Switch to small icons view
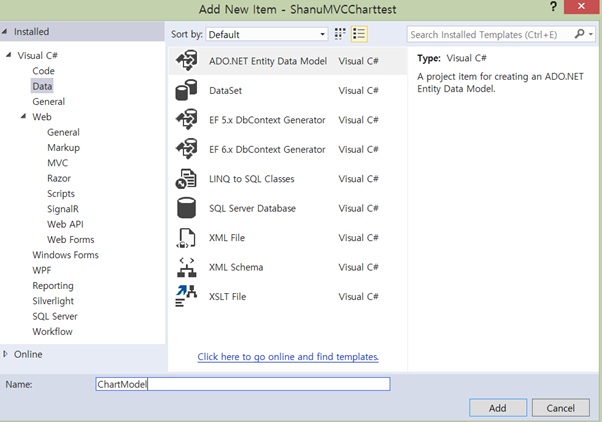The height and width of the screenshot is (422, 602). pyautogui.click(x=341, y=34)
